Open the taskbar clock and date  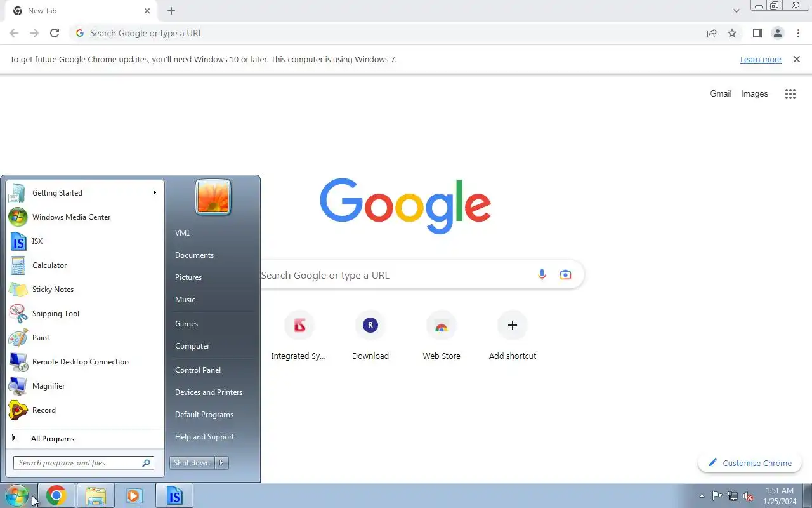(x=780, y=496)
